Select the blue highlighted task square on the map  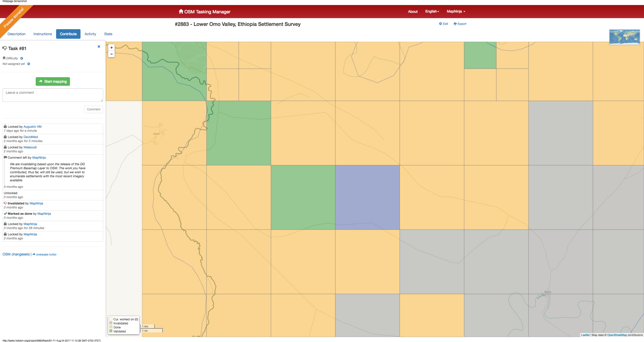click(367, 197)
